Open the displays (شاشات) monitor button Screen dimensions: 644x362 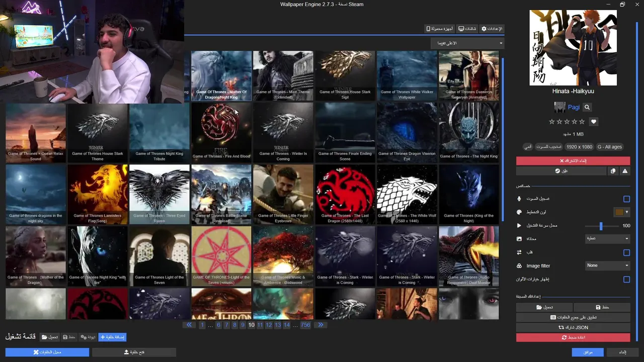tap(467, 29)
